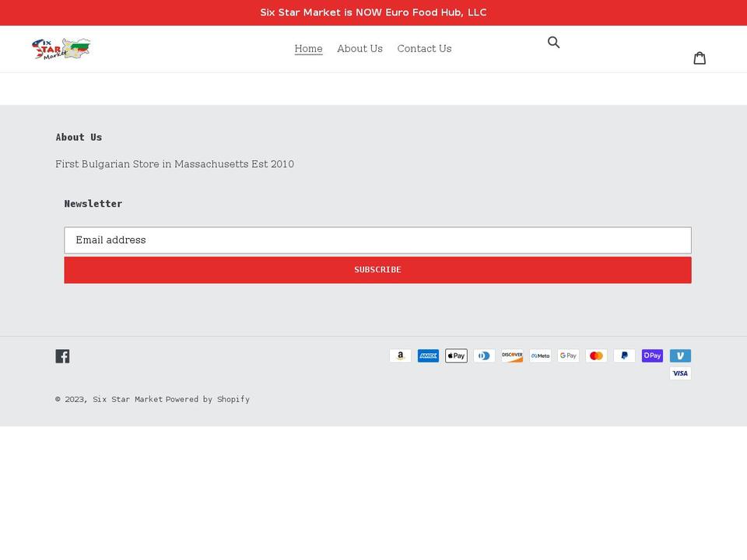Click the Google Pay icon
The height and width of the screenshot is (560, 747).
tap(568, 355)
